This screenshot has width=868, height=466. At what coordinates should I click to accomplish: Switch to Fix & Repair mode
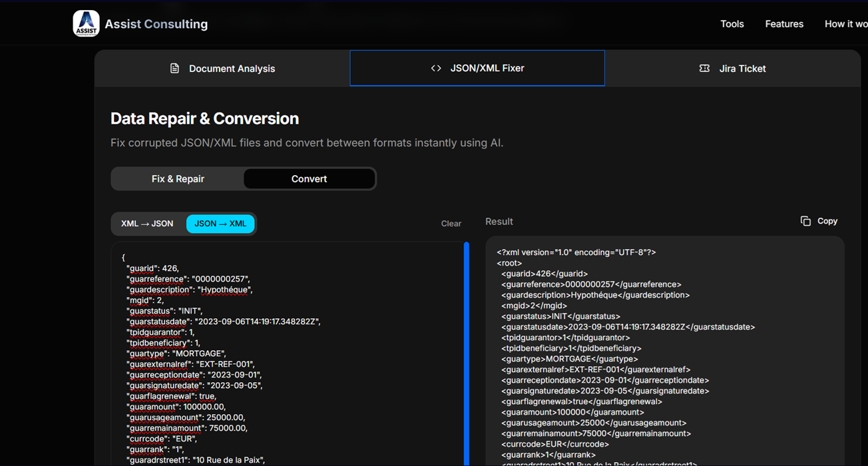tap(178, 179)
